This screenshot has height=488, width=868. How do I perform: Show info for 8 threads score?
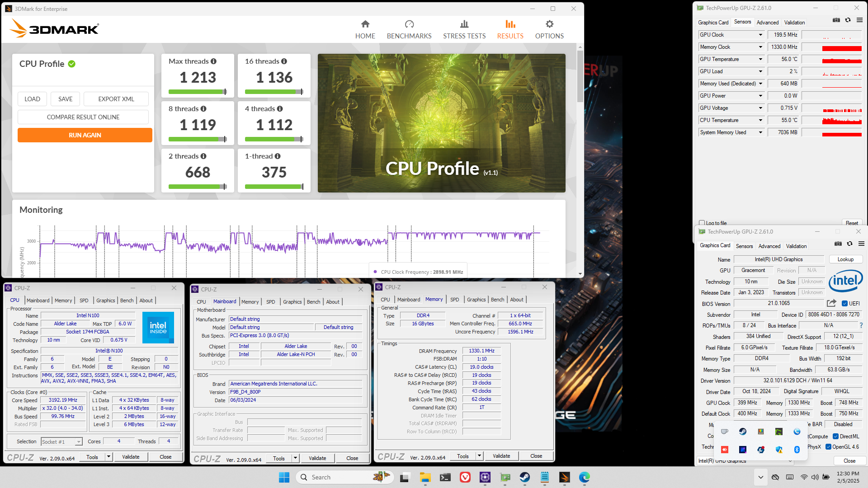click(x=203, y=109)
